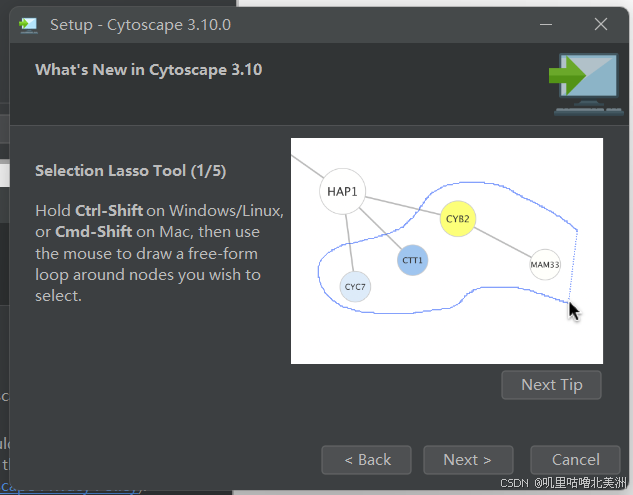Click the yellow CYB2 node

pyautogui.click(x=457, y=219)
